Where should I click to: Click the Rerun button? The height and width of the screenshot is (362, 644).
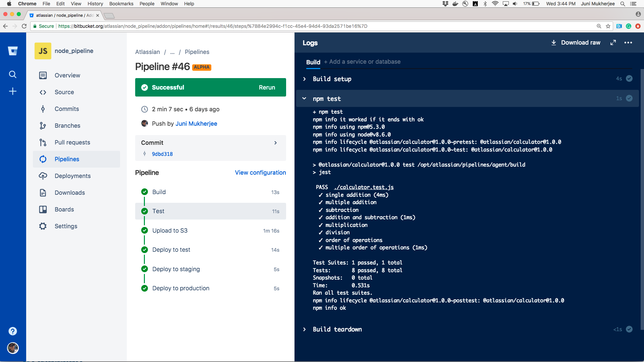267,87
